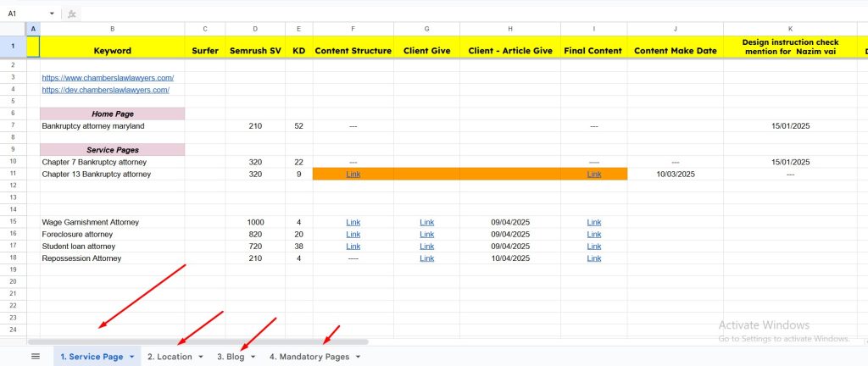Switch to the 4. Mandatory Pages tab
The image size is (868, 366).
point(309,357)
